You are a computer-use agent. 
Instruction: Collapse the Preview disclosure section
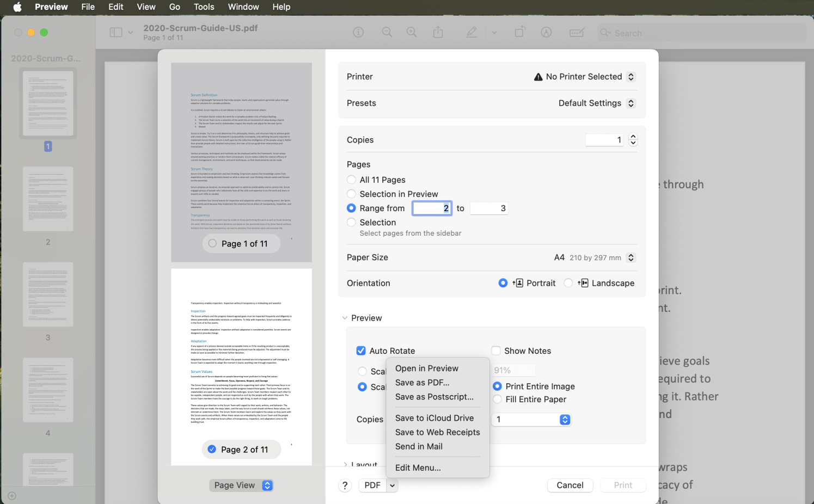(345, 318)
